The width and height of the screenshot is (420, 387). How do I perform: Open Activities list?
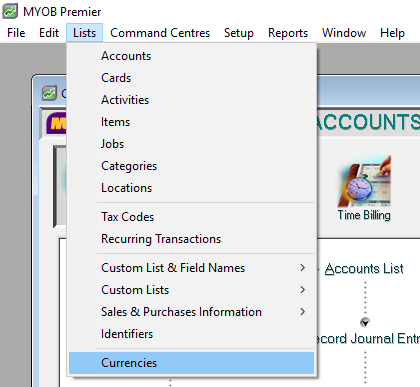(191, 100)
